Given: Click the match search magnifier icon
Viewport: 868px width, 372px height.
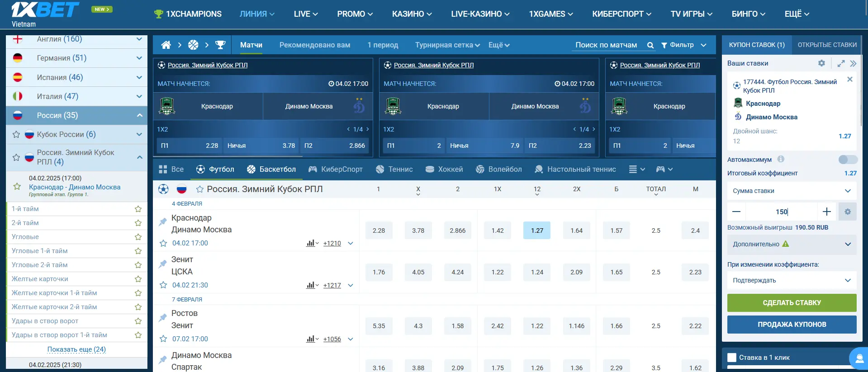Looking at the screenshot, I should point(650,45).
